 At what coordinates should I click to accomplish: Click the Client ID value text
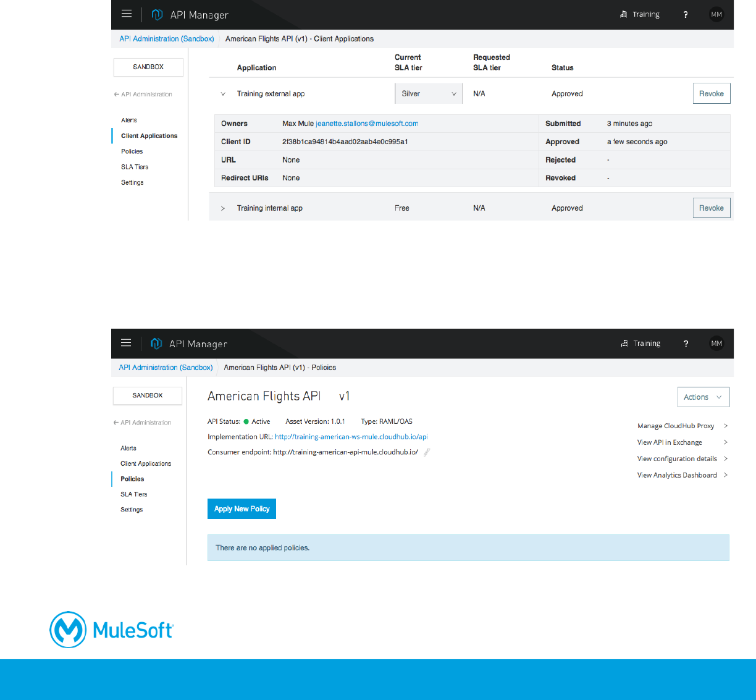click(345, 141)
